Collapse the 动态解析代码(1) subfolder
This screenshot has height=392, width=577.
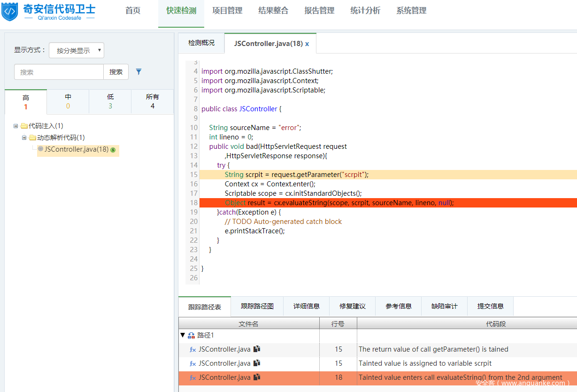[x=24, y=138]
